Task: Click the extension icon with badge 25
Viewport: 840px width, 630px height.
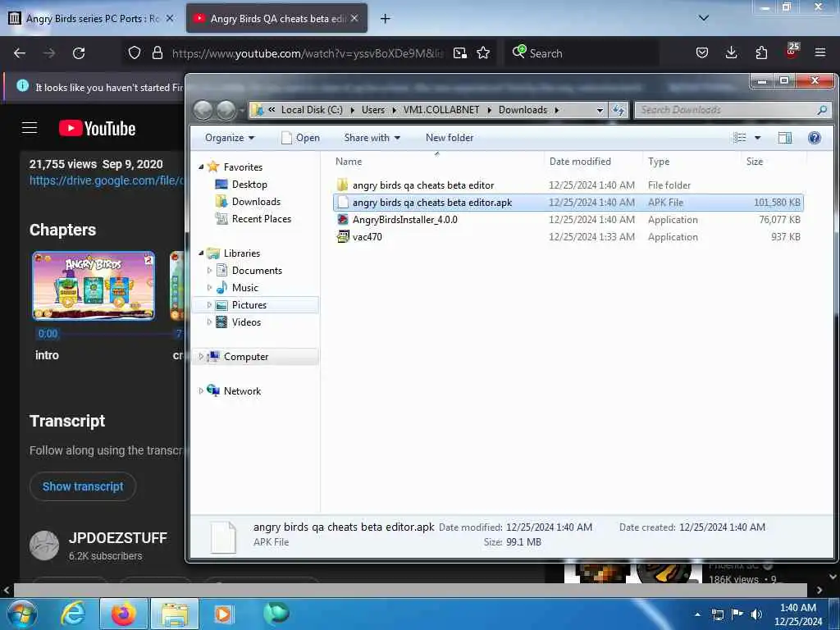Action: click(x=792, y=52)
